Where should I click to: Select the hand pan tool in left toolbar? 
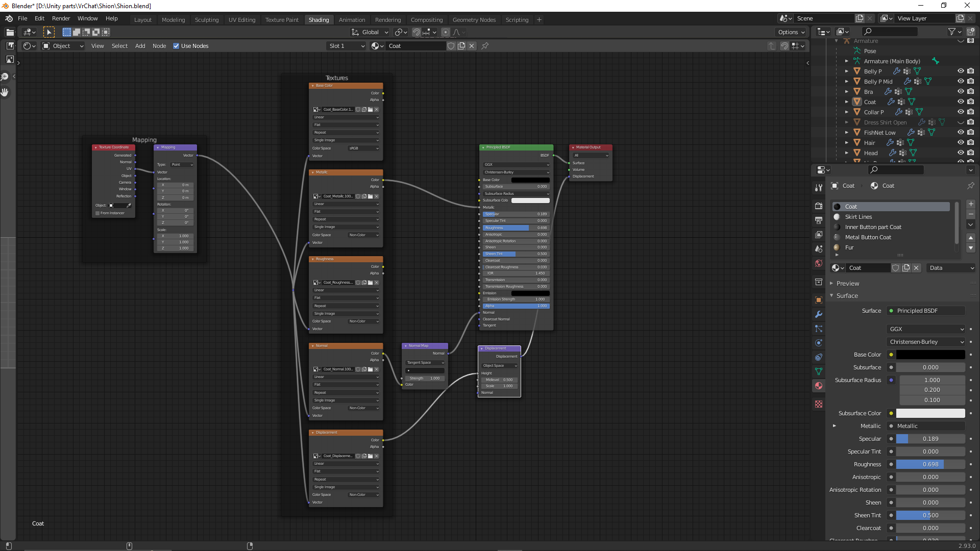(5, 92)
